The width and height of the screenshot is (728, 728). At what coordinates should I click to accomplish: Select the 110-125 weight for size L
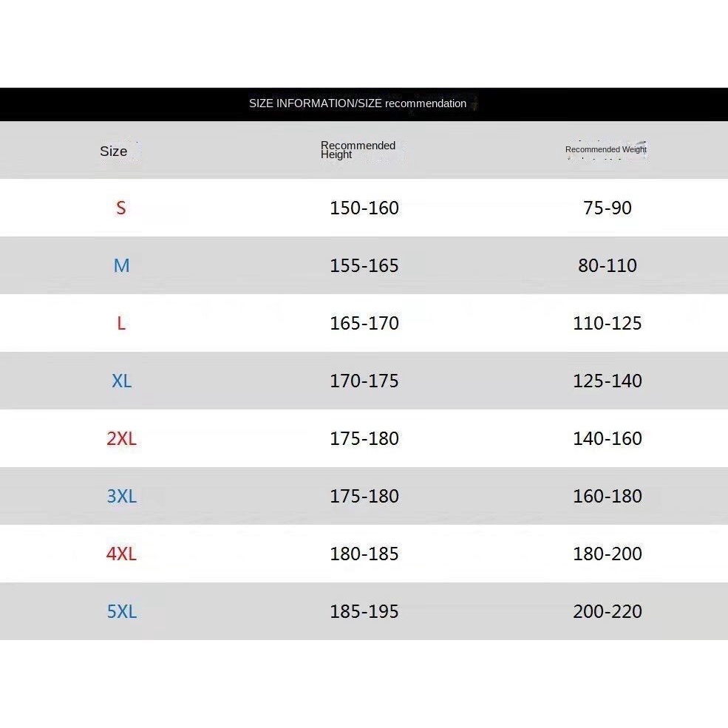(x=608, y=323)
